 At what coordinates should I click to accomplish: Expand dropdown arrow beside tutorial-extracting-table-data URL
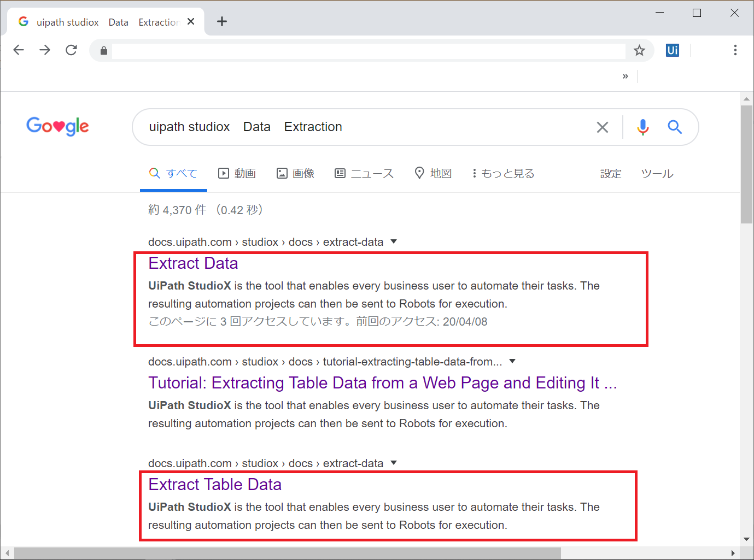coord(512,361)
